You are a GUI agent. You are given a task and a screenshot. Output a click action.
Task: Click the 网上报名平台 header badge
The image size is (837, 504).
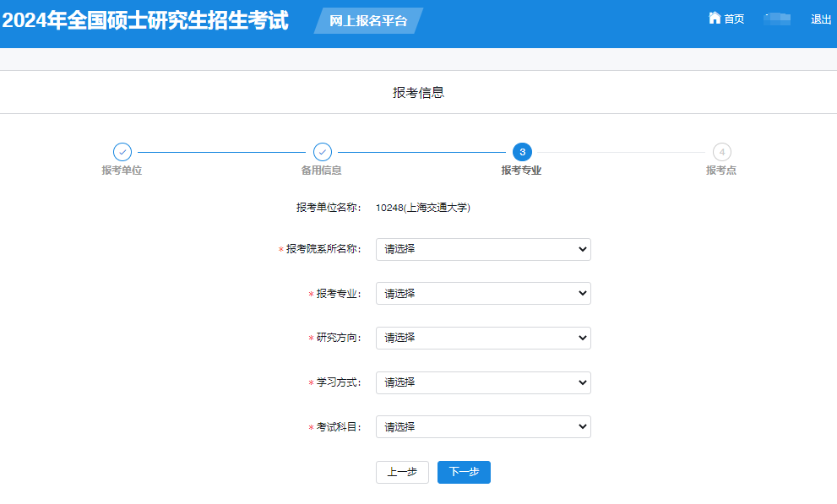[x=368, y=21]
